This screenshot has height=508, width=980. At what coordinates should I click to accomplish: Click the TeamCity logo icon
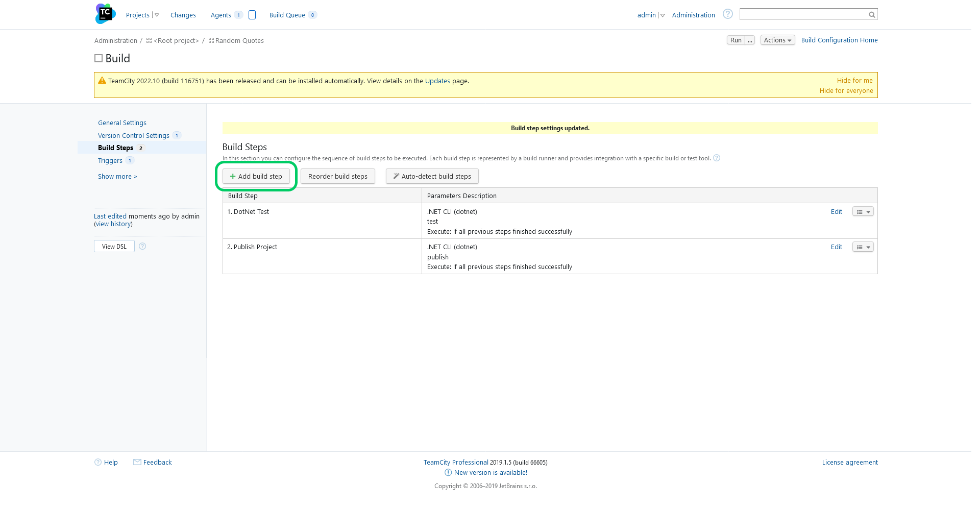coord(106,14)
